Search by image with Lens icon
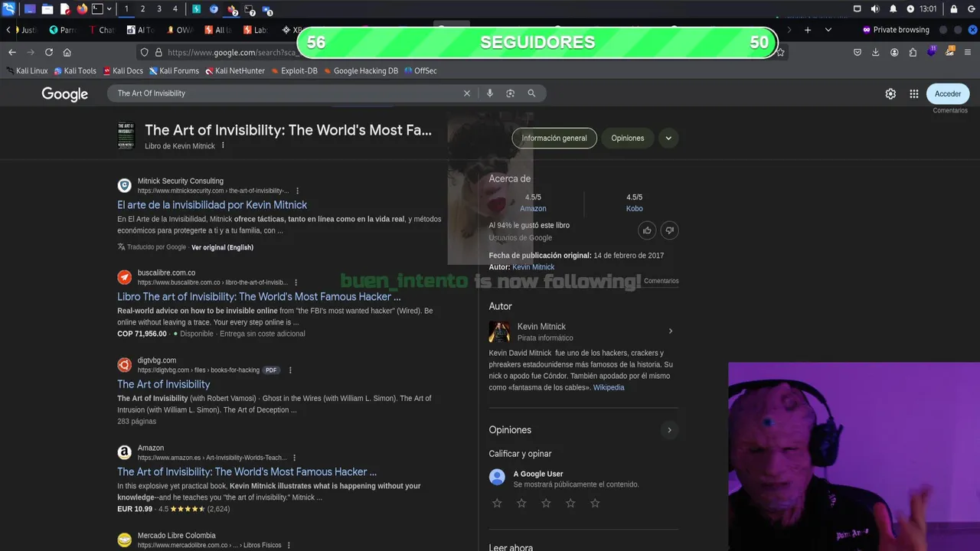This screenshot has width=980, height=551. coord(510,93)
